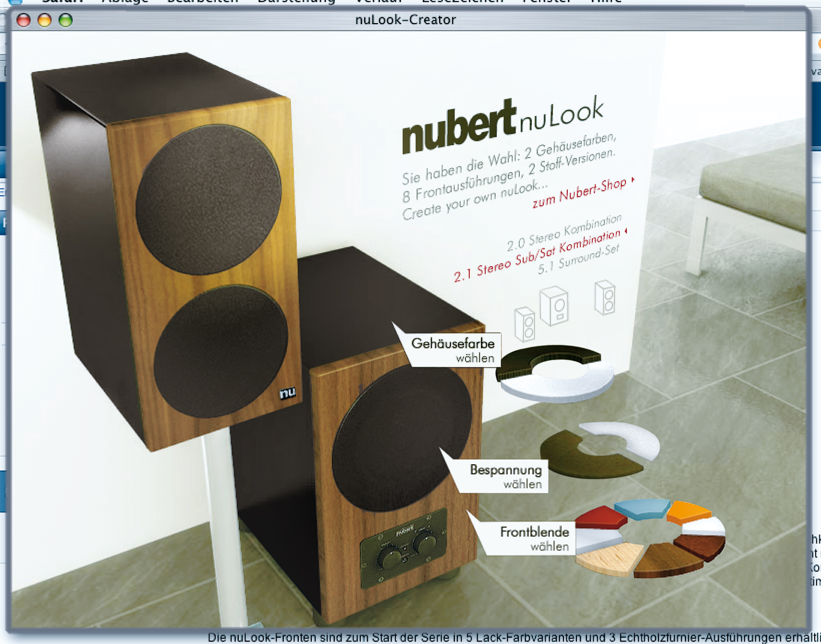Click the Gehäusefarbe wählen label

[x=453, y=350]
